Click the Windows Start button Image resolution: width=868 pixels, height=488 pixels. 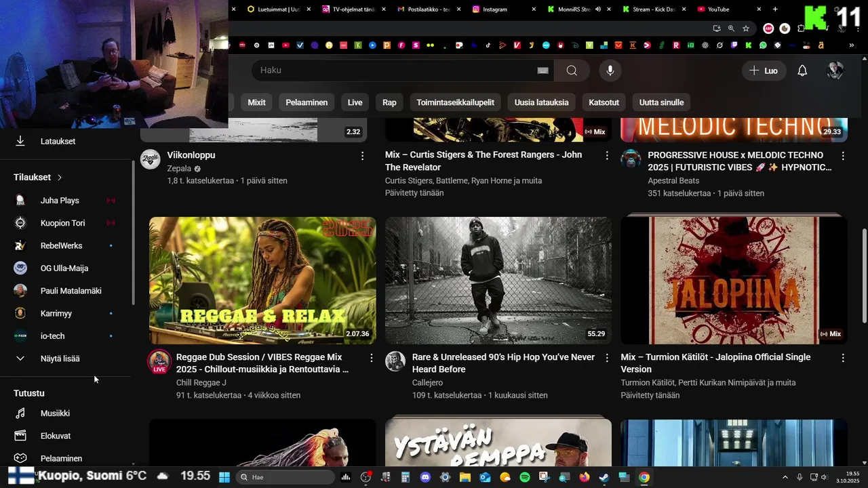pos(224,477)
